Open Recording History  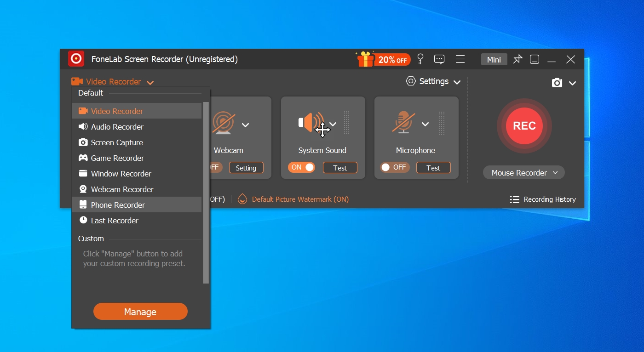(x=543, y=199)
